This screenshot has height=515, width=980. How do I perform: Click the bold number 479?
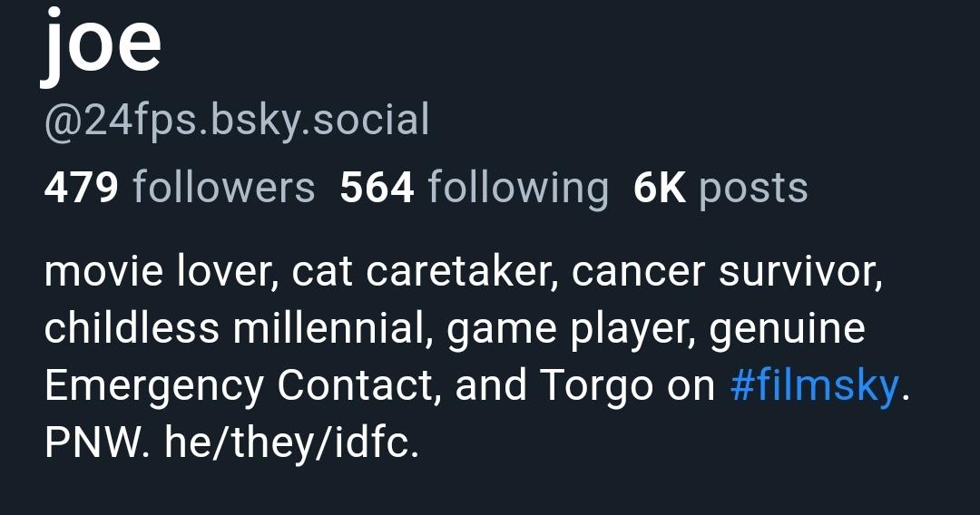[82, 188]
